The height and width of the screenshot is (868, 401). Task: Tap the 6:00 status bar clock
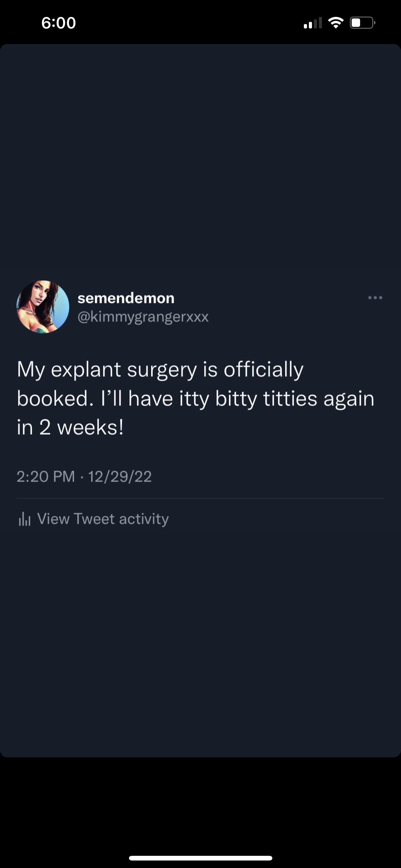point(59,23)
